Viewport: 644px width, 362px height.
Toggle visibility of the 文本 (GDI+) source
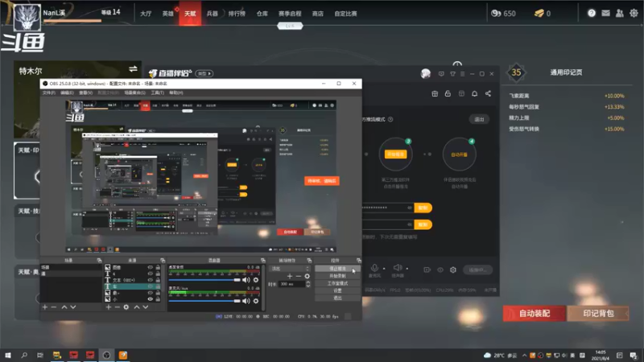pyautogui.click(x=150, y=280)
